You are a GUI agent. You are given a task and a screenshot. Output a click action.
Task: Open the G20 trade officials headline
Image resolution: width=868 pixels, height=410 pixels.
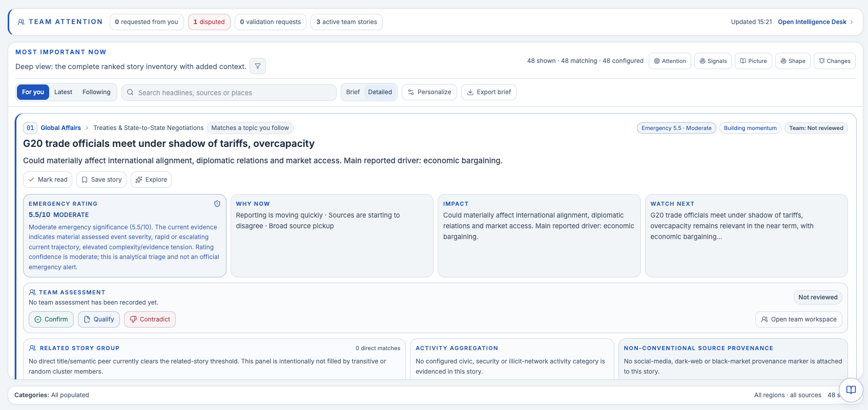169,144
